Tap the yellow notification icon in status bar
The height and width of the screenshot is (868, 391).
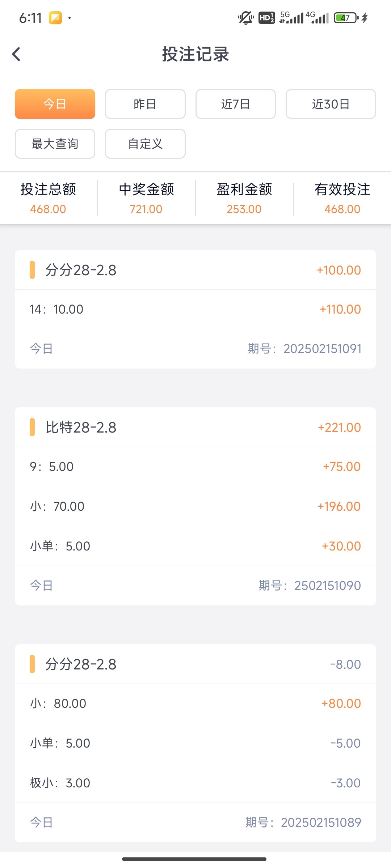[55, 18]
